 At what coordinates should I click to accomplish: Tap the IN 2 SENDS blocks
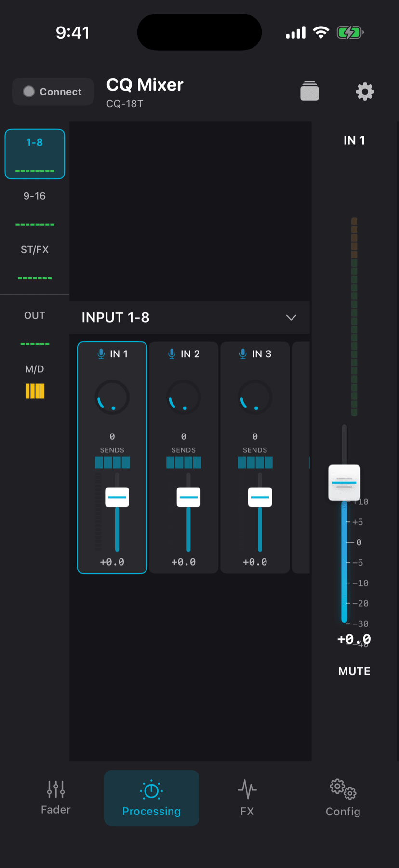184,462
